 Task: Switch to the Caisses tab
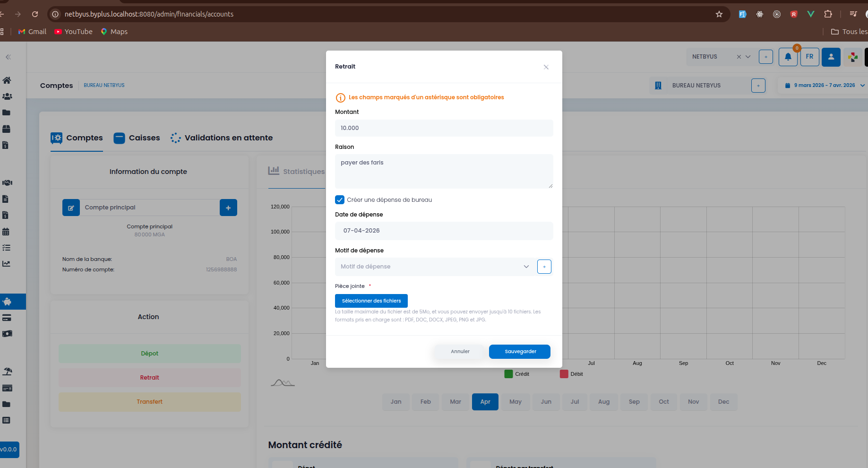[x=137, y=138]
